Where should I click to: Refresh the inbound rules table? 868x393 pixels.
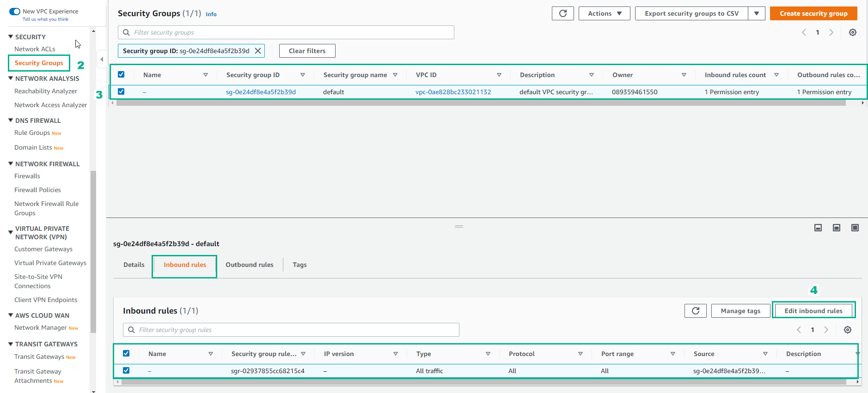point(695,311)
